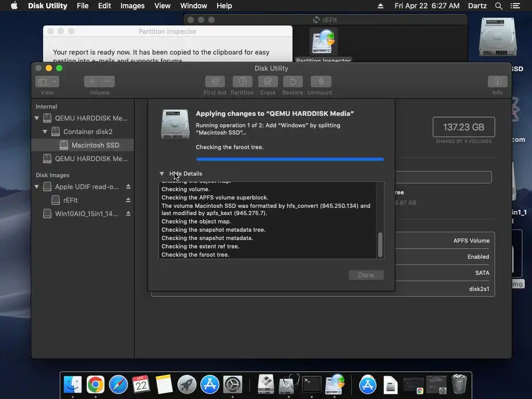Screen dimensions: 532x399
Task: Click the Partition Inspector window title
Action: (x=168, y=31)
